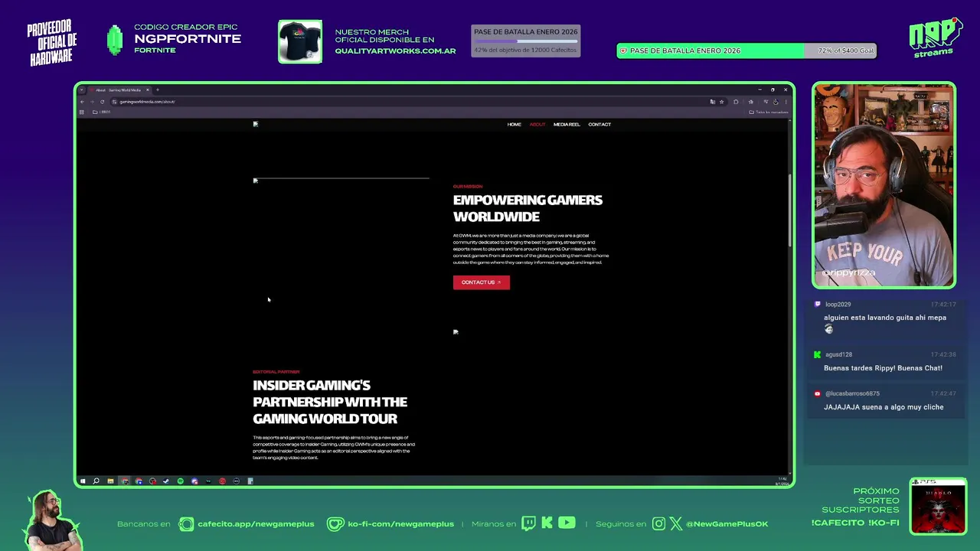The image size is (980, 551).
Task: Open the Windows Start button
Action: tap(83, 481)
